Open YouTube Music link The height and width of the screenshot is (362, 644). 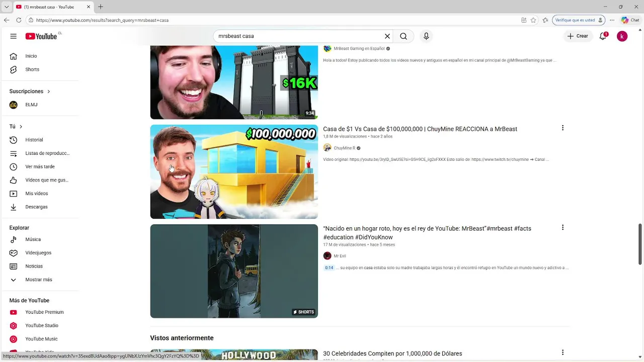[x=40, y=339]
